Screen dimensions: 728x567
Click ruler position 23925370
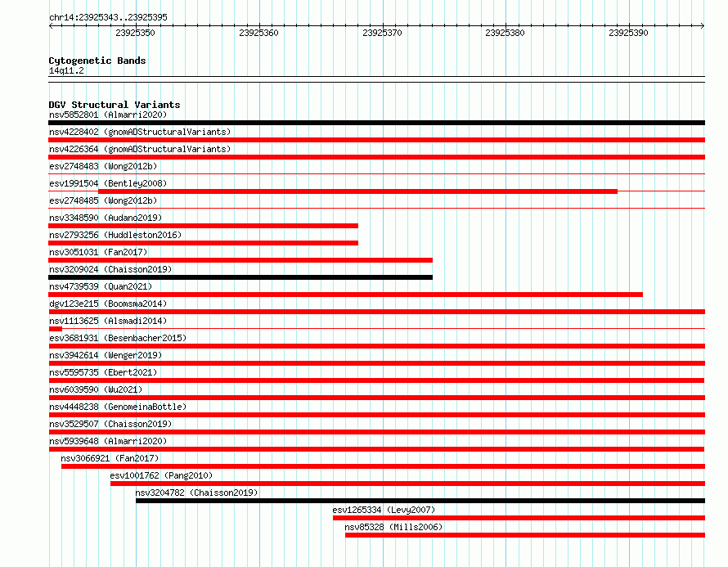[x=382, y=33]
